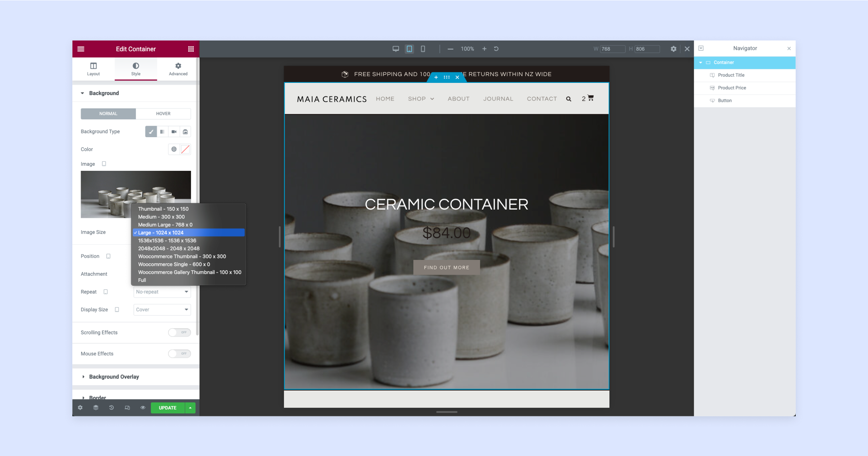Open the history icon in bottom bar
The height and width of the screenshot is (456, 868).
tap(111, 408)
